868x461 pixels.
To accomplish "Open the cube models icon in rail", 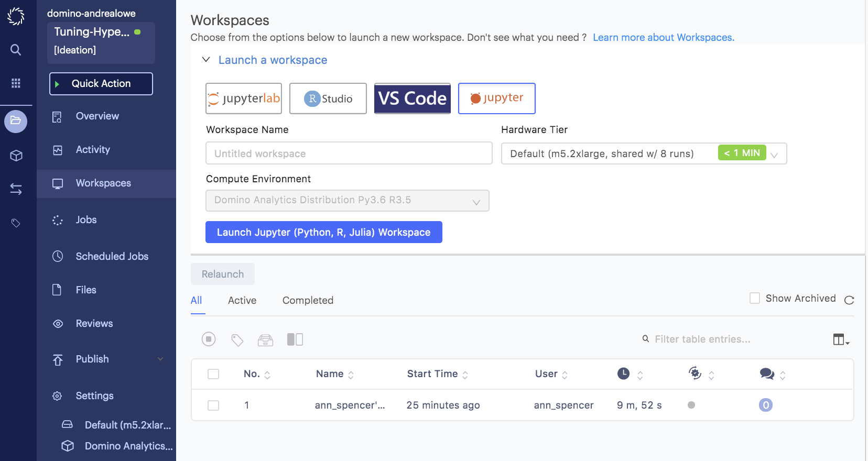I will pos(16,156).
